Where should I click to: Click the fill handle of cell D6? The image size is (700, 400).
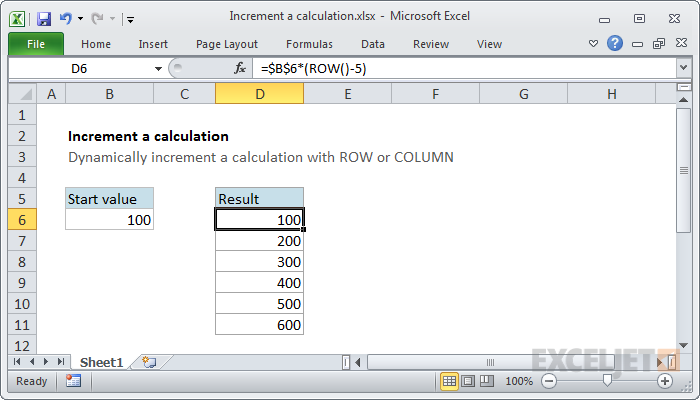click(x=304, y=229)
